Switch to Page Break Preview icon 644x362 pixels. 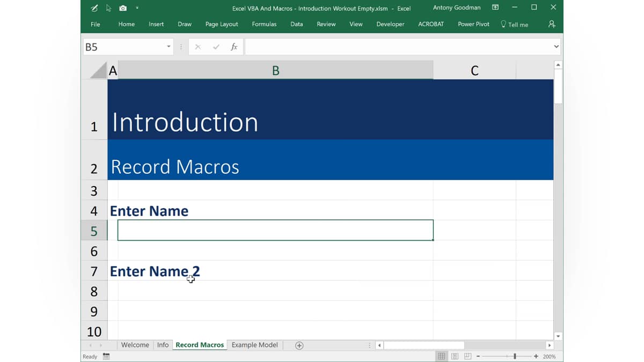pyautogui.click(x=468, y=357)
